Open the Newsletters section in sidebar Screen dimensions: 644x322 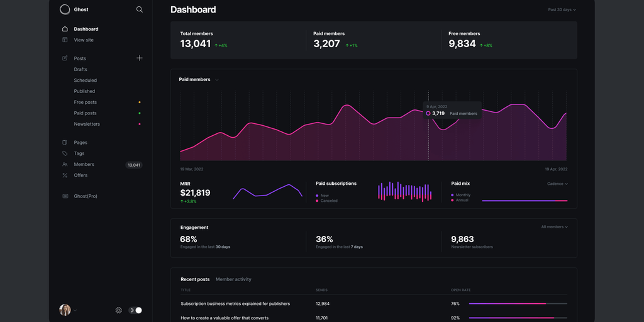tap(87, 124)
